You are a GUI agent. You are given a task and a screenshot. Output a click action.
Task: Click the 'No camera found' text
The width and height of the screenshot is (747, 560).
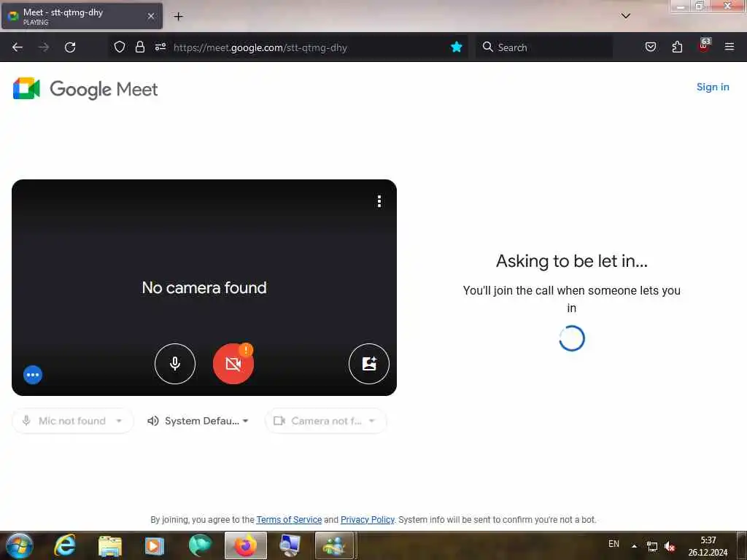click(x=204, y=287)
